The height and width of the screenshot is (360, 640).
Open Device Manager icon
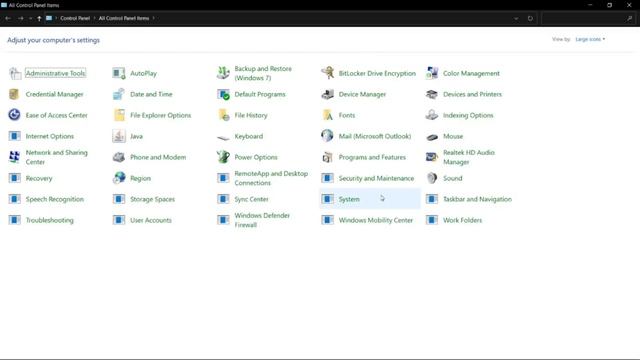click(x=327, y=94)
